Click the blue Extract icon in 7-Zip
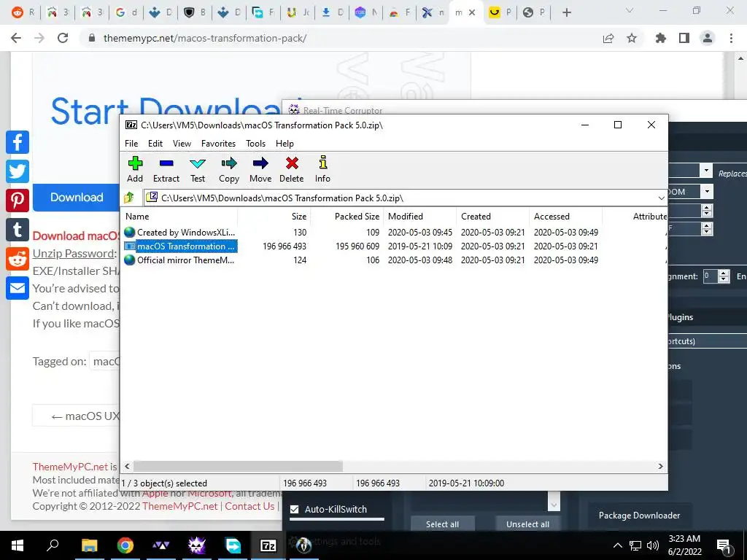Image resolution: width=747 pixels, height=560 pixels. 166,163
